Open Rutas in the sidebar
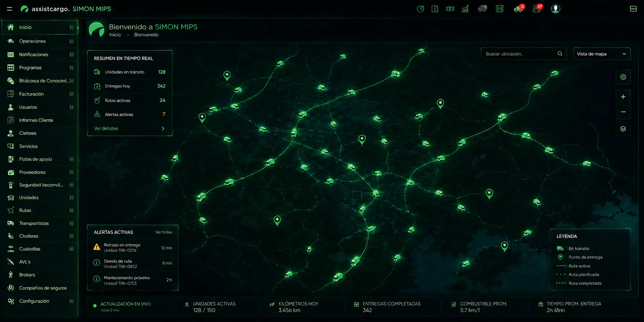The height and width of the screenshot is (322, 644). [40, 210]
